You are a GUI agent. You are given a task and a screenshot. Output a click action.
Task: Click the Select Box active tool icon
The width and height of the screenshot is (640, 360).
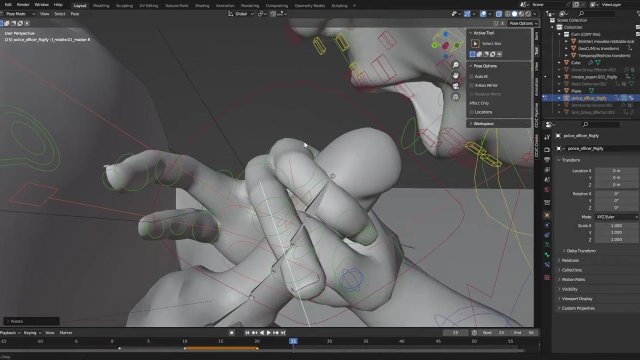pos(475,43)
